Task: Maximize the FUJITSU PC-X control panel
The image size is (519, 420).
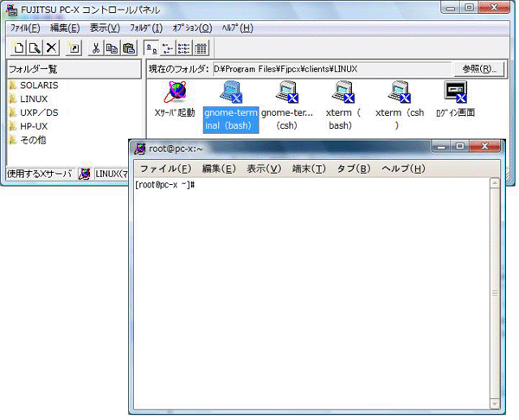Action: [469, 7]
